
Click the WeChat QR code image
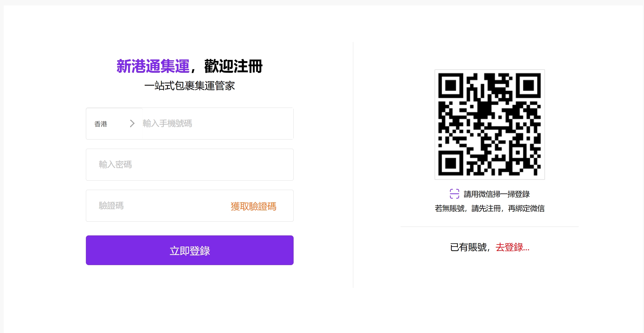(490, 124)
